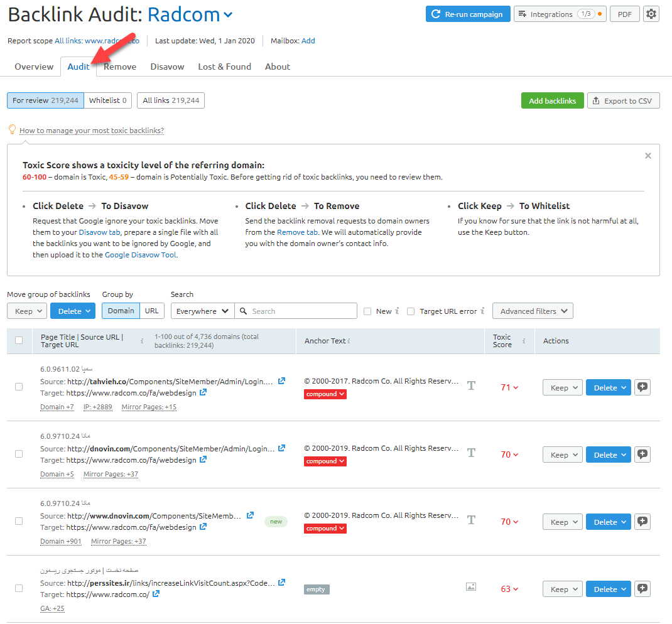Click the Re-run campaign refresh icon
672x624 pixels.
pos(437,13)
